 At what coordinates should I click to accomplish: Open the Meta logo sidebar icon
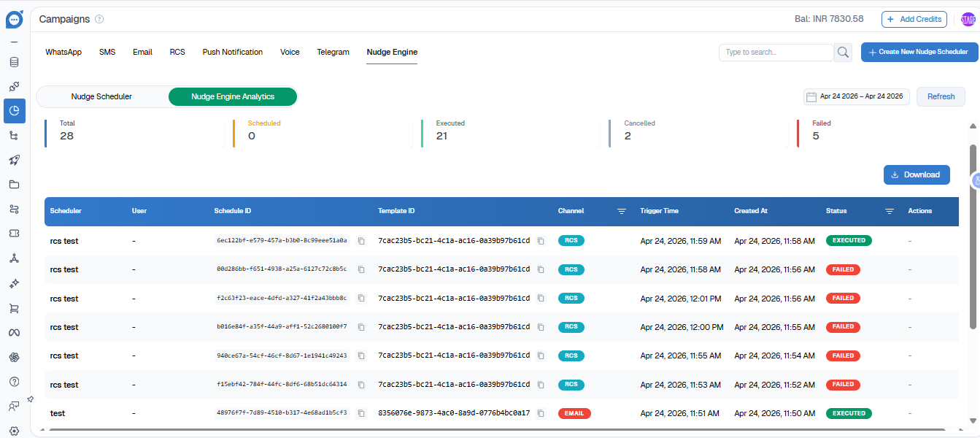click(14, 332)
